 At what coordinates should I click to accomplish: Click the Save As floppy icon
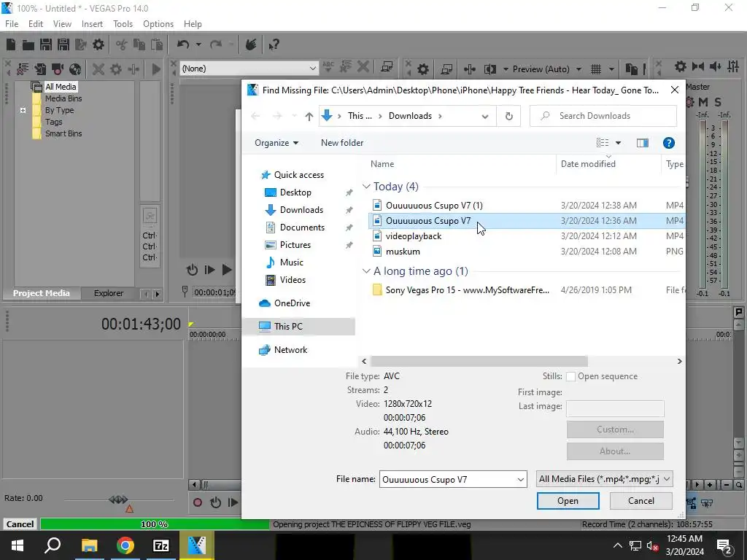coord(63,44)
